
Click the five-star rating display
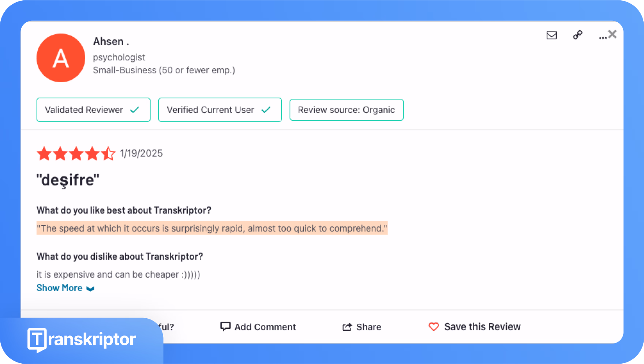[76, 154]
